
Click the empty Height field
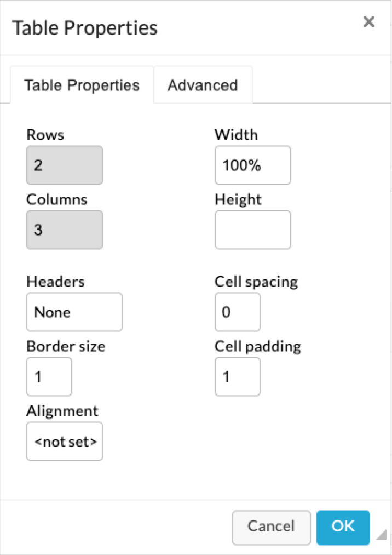[x=252, y=230]
